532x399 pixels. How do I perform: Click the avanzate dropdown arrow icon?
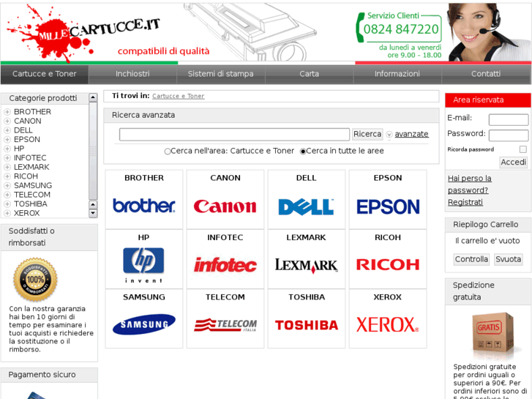click(389, 135)
